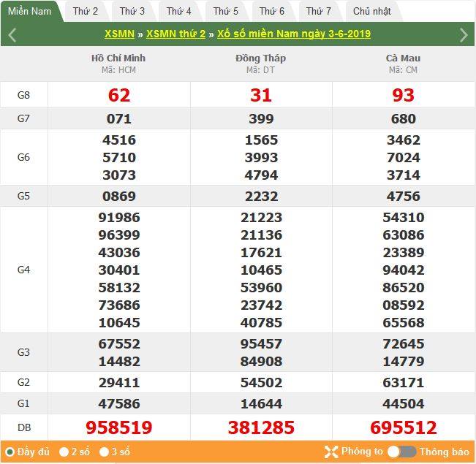Click the next day right arrow
This screenshot has width=476, height=464.
463,34
